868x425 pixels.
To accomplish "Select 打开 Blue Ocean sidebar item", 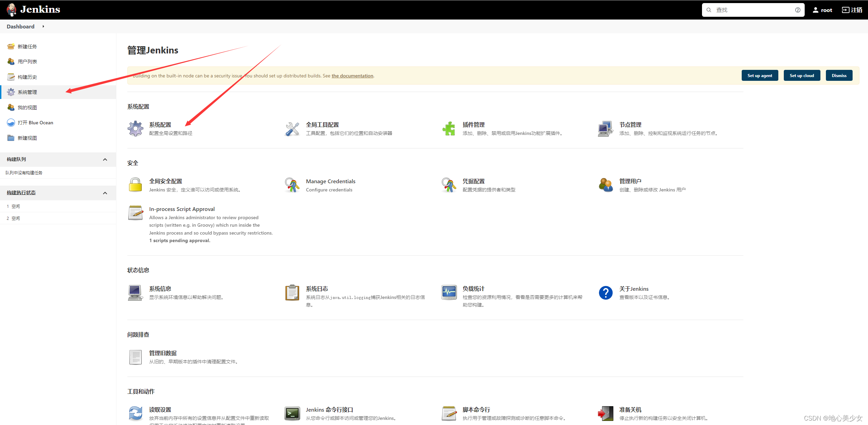I will tap(35, 123).
